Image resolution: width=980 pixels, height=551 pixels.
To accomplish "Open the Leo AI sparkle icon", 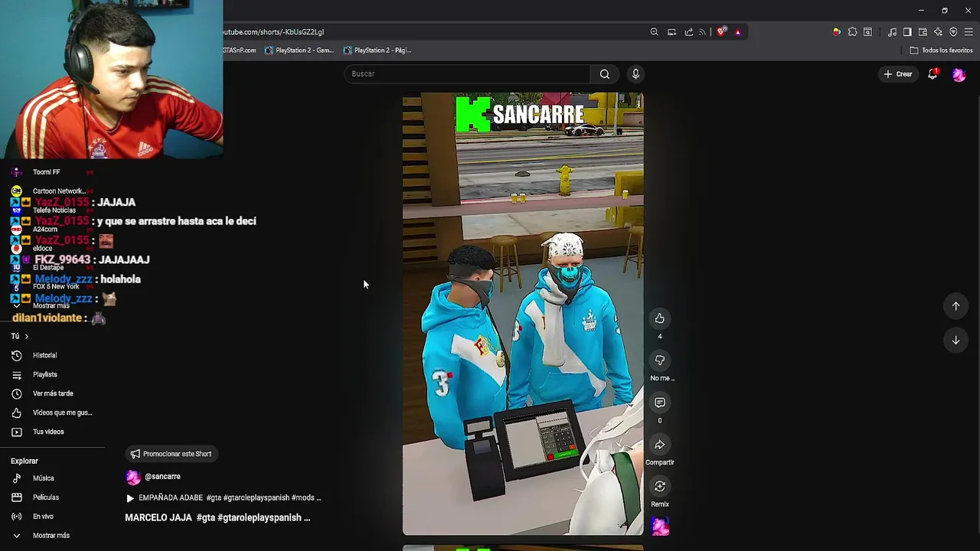I will coord(938,32).
